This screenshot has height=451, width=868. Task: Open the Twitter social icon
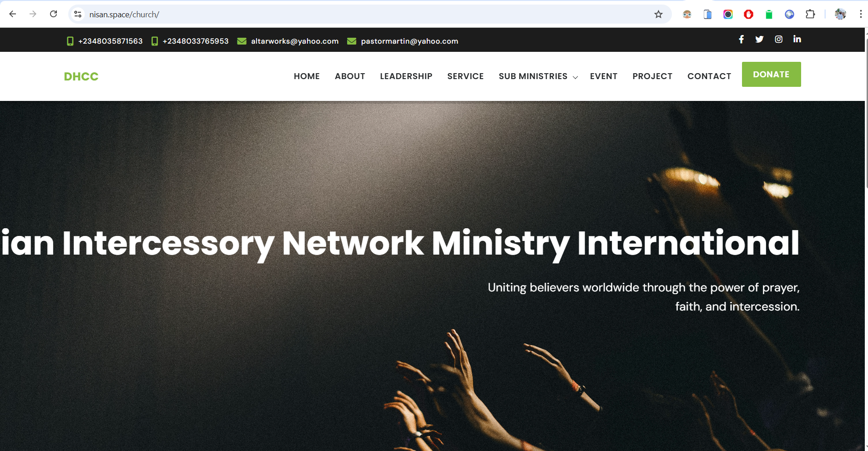coord(759,40)
